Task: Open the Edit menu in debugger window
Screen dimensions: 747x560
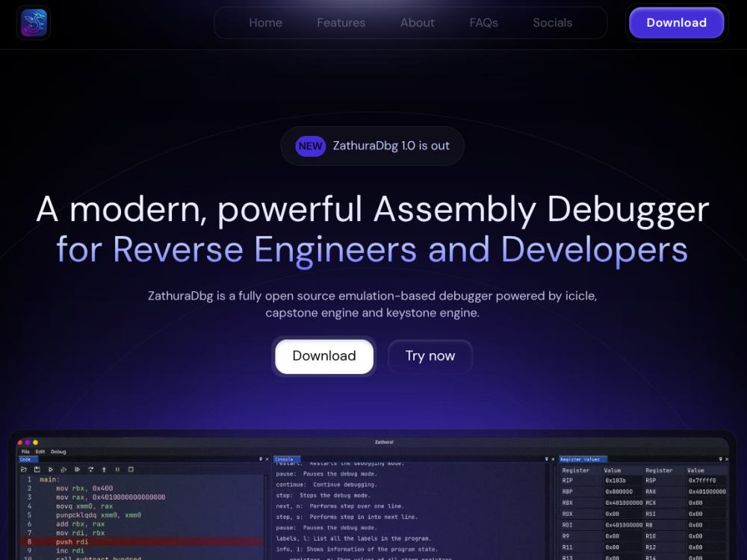Action: (x=40, y=452)
